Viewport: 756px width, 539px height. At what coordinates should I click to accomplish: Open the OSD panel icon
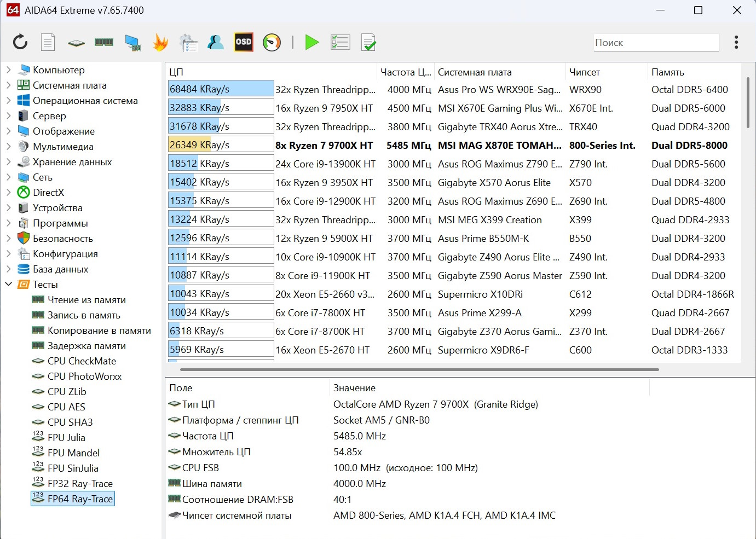(x=244, y=42)
